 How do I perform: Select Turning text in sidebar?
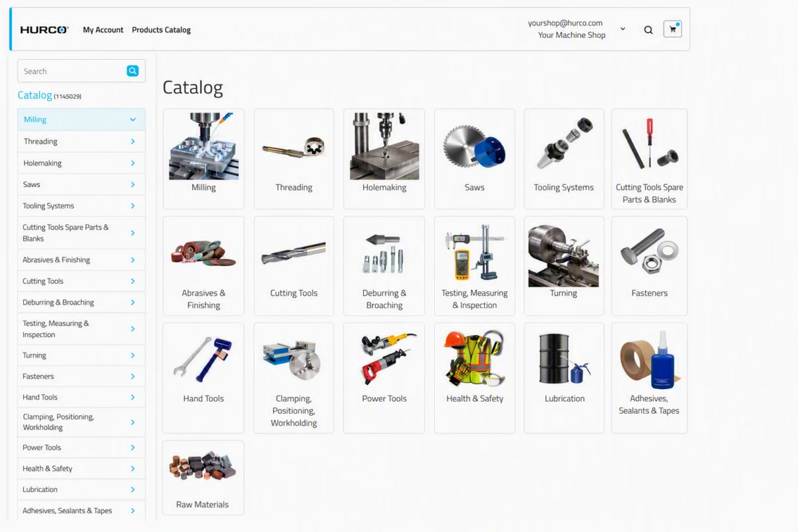[x=35, y=355]
